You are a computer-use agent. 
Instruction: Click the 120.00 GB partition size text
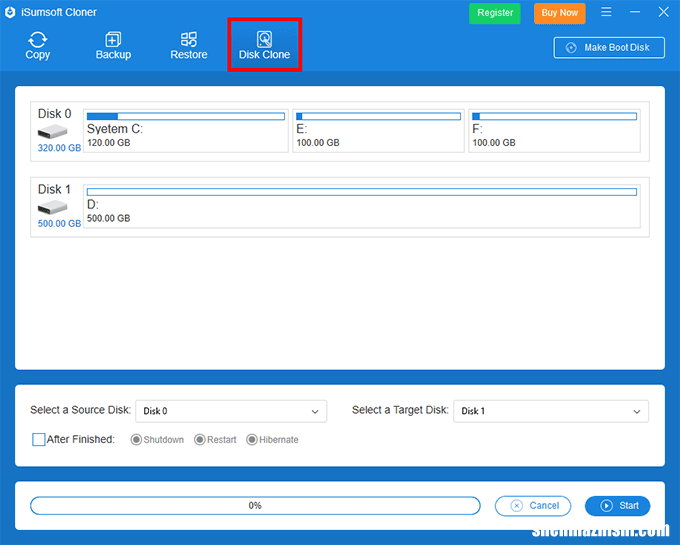[108, 143]
